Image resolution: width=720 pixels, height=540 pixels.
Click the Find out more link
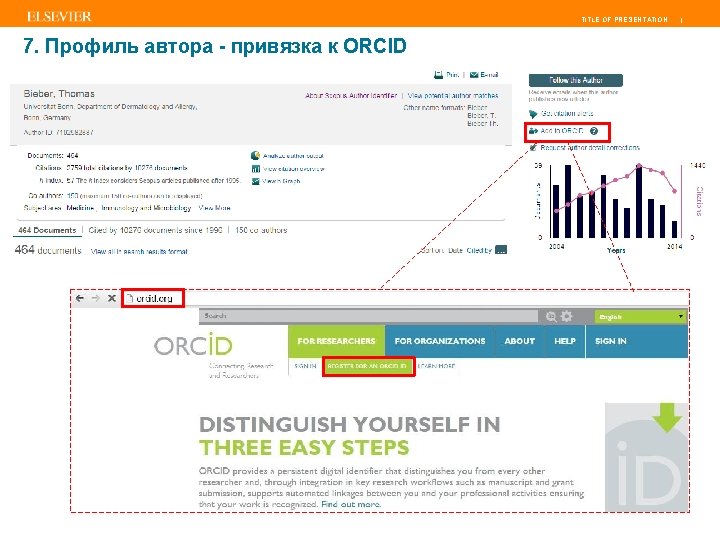point(351,504)
